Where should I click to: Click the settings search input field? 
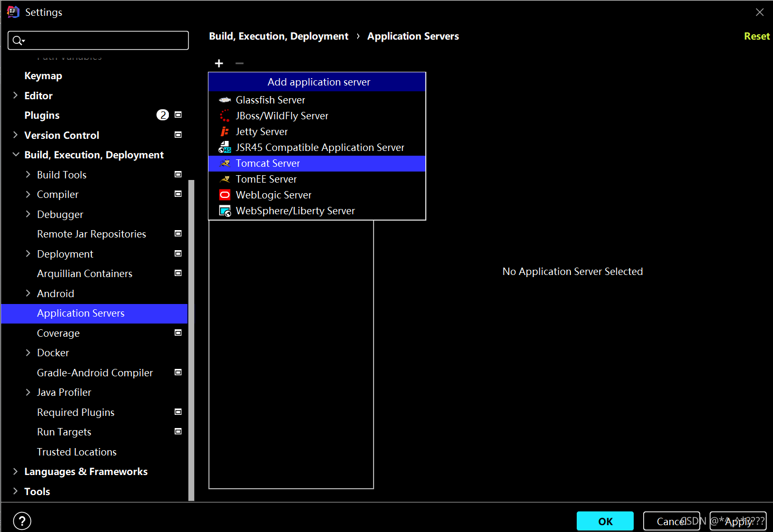coord(98,41)
